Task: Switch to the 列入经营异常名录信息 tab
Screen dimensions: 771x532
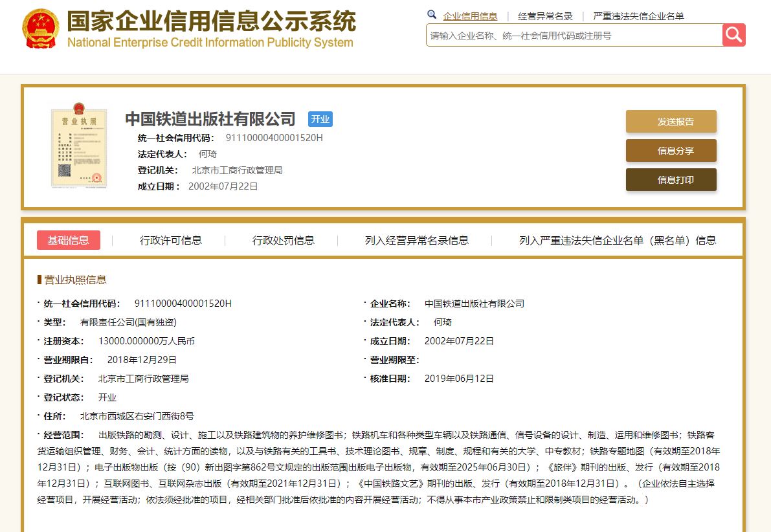Action: pos(416,240)
